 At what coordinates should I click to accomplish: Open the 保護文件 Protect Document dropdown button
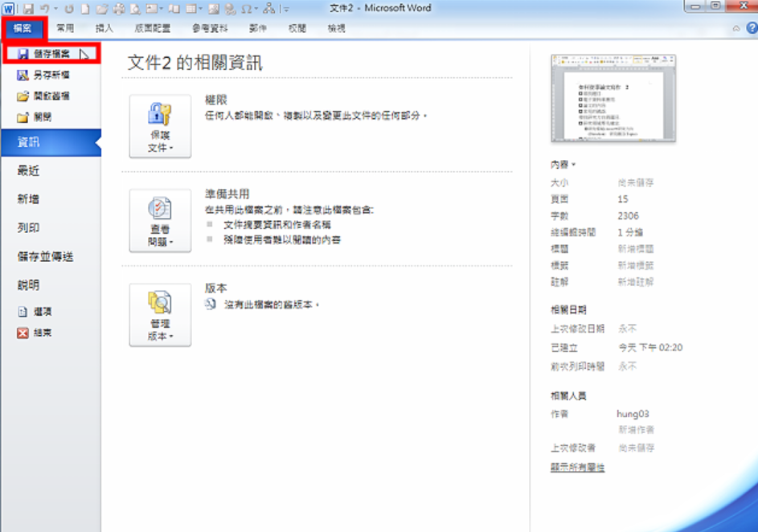click(160, 126)
